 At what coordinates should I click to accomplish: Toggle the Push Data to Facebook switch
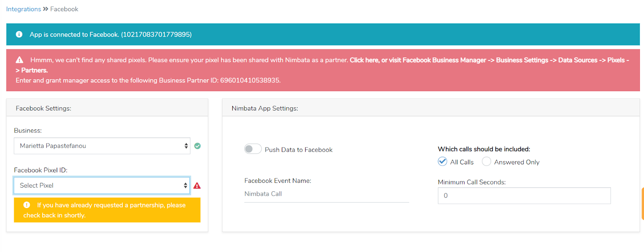click(253, 149)
